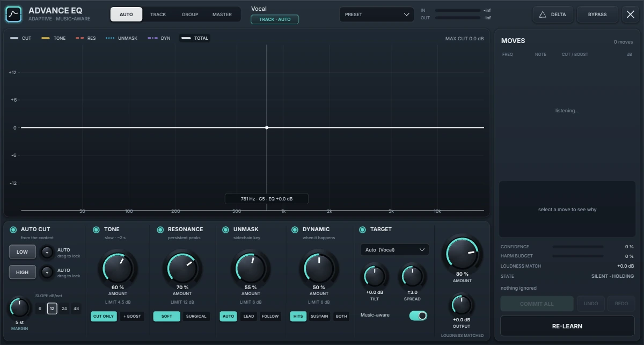Select the SUSTAIN dynamic mode
This screenshot has width=644, height=345.
319,316
